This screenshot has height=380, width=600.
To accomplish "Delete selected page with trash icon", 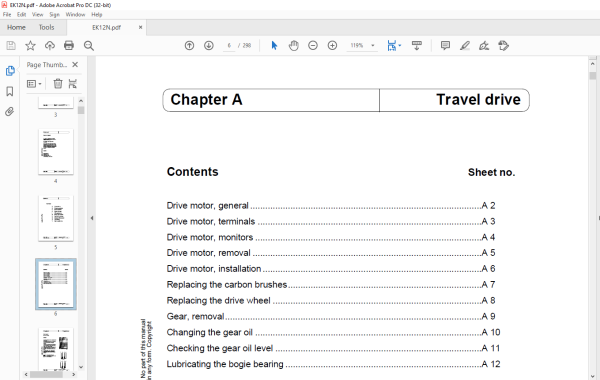I will coord(58,83).
